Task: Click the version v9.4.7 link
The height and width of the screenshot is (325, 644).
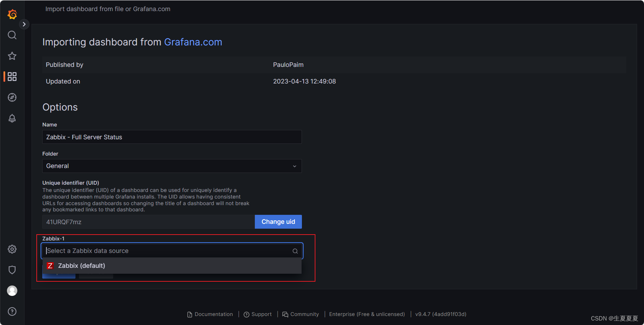Action: (x=440, y=314)
